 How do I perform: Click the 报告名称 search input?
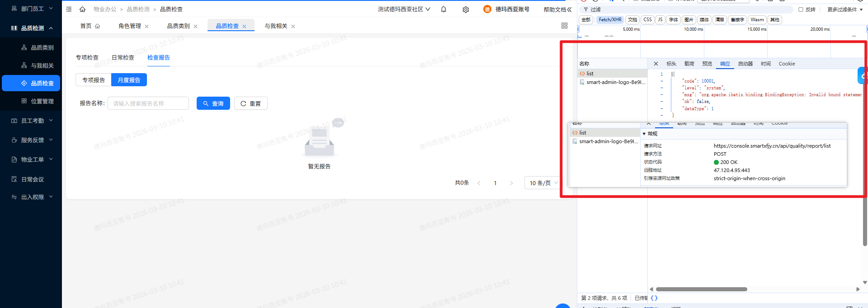(x=148, y=103)
